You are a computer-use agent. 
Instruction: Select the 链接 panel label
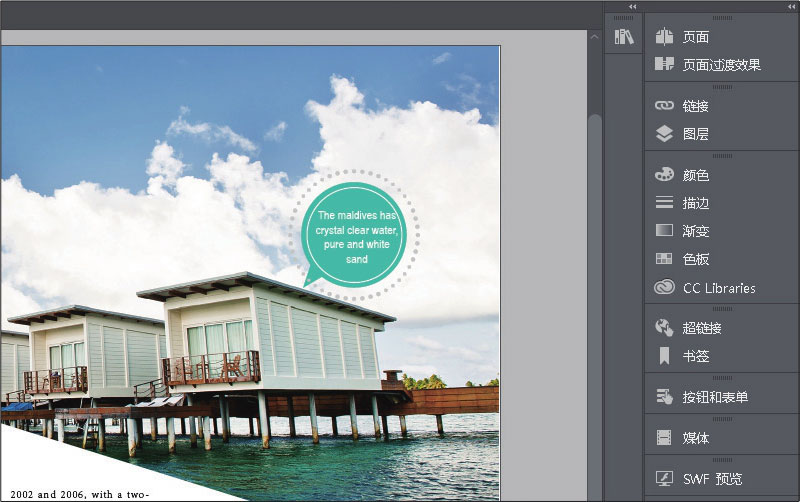point(695,106)
